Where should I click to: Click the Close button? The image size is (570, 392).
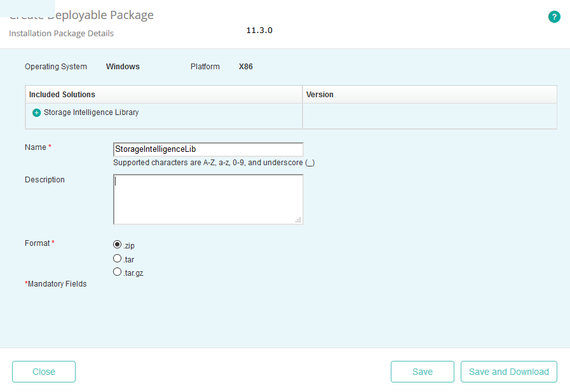tap(43, 372)
